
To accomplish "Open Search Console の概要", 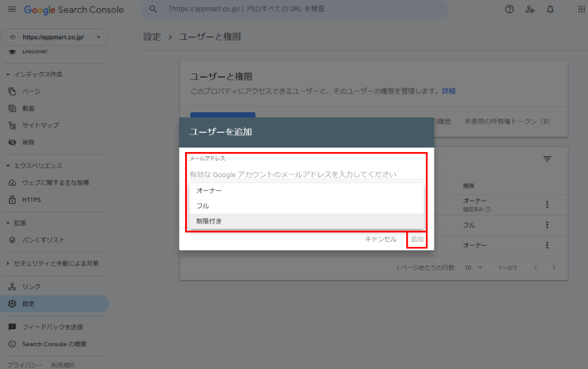I will (54, 344).
